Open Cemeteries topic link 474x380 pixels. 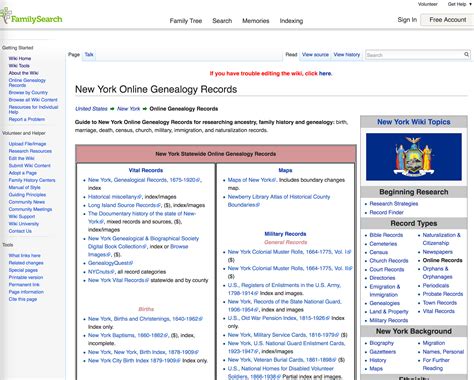click(x=383, y=244)
